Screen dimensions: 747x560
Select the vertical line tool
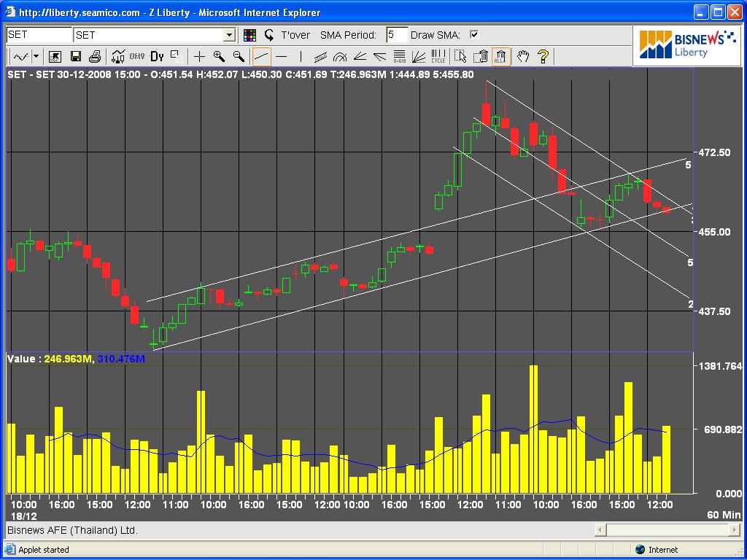tap(301, 57)
